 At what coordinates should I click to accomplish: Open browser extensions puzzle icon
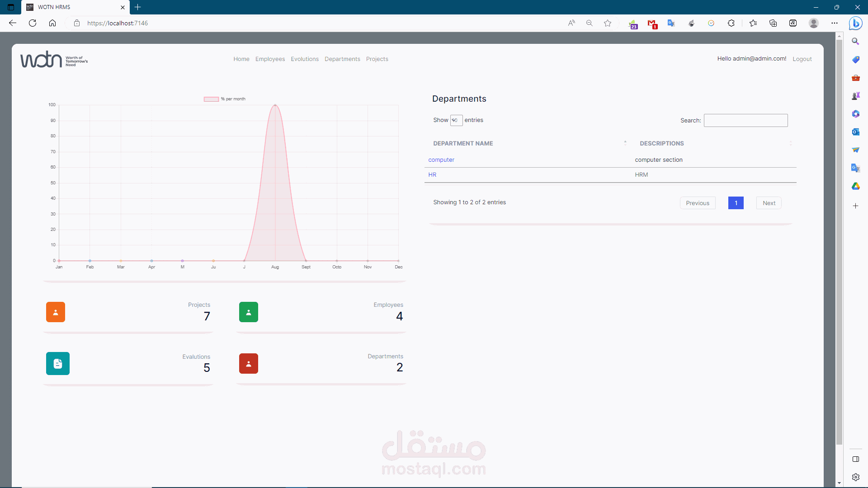(731, 23)
